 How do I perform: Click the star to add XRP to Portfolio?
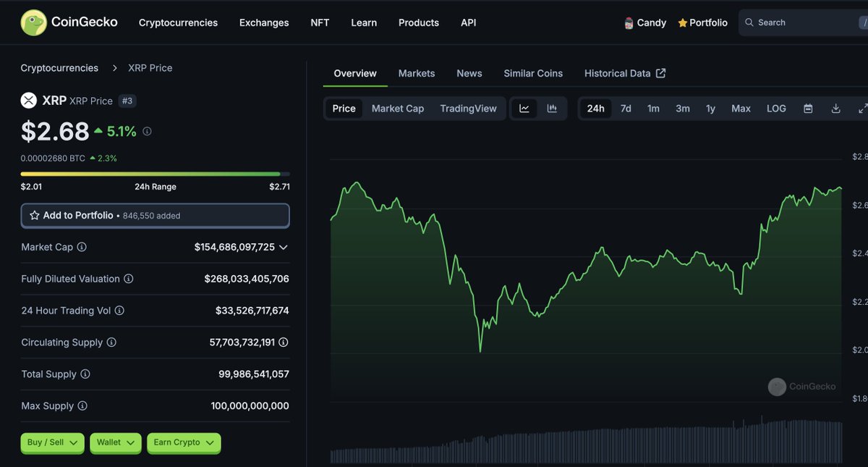tap(34, 215)
